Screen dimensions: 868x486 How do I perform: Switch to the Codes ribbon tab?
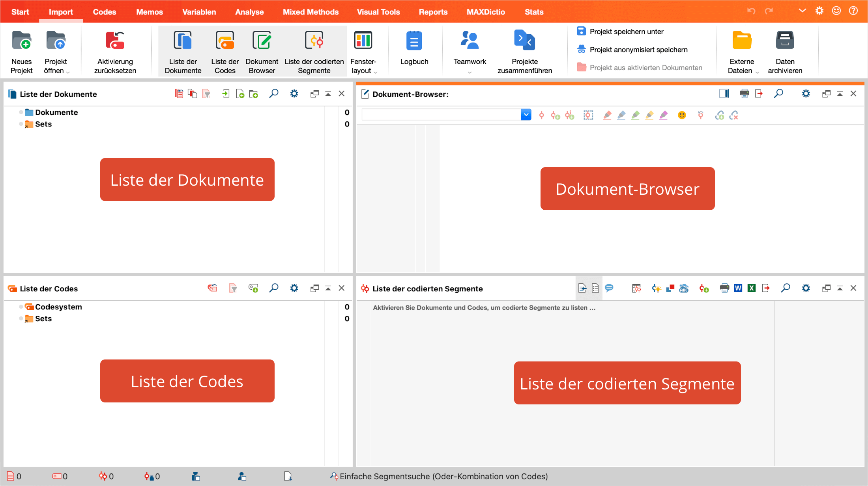[x=105, y=12]
